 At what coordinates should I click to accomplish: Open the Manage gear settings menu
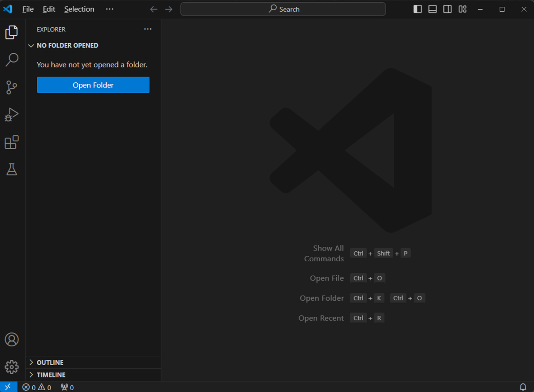pyautogui.click(x=12, y=367)
